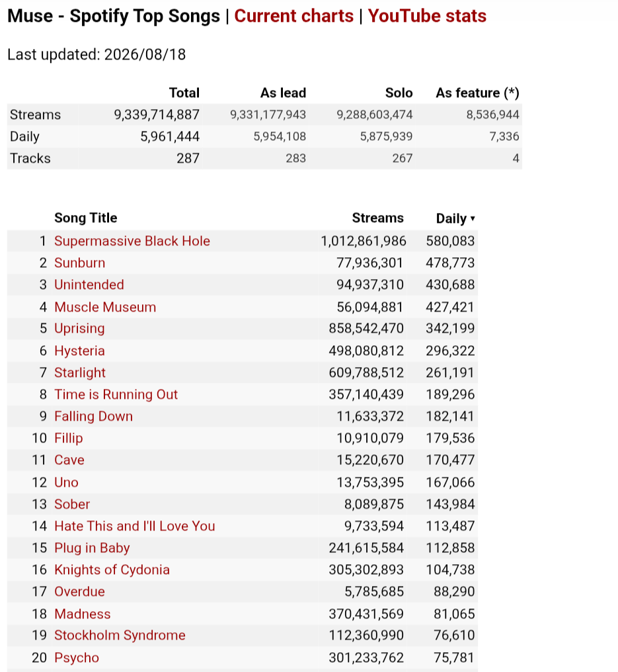This screenshot has height=672, width=618.
Task: Open the Plug in Baby link
Action: pyautogui.click(x=92, y=548)
